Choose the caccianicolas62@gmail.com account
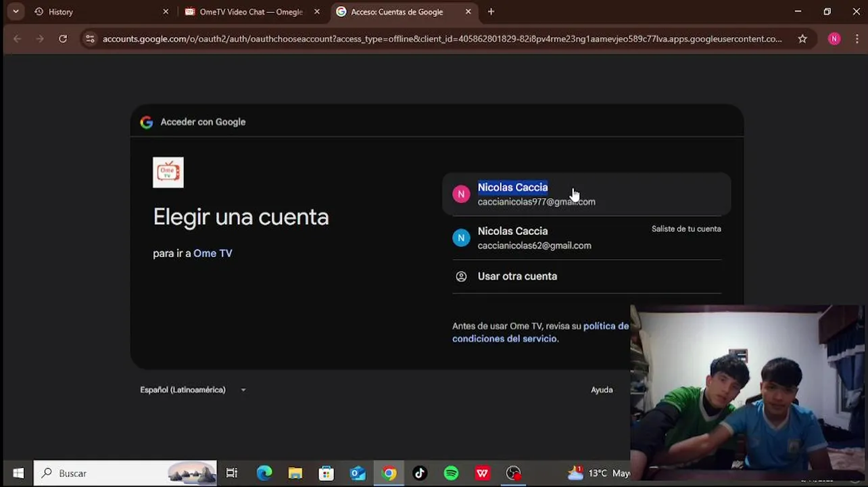Image resolution: width=868 pixels, height=487 pixels. [x=587, y=238]
